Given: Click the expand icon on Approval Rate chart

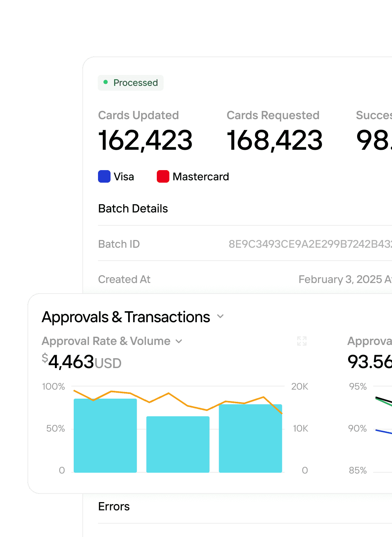Looking at the screenshot, I should point(302,341).
